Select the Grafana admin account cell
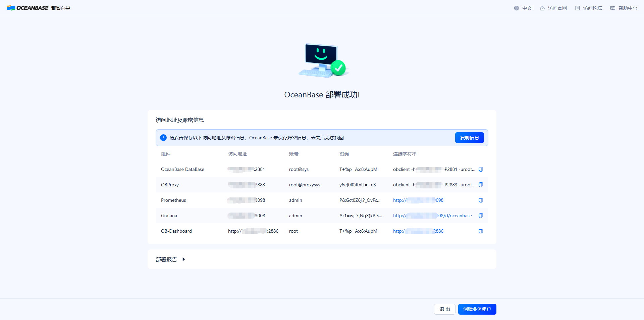 click(296, 216)
